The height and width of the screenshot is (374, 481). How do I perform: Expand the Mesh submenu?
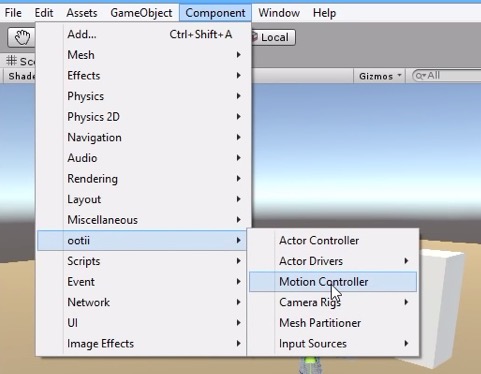point(143,55)
